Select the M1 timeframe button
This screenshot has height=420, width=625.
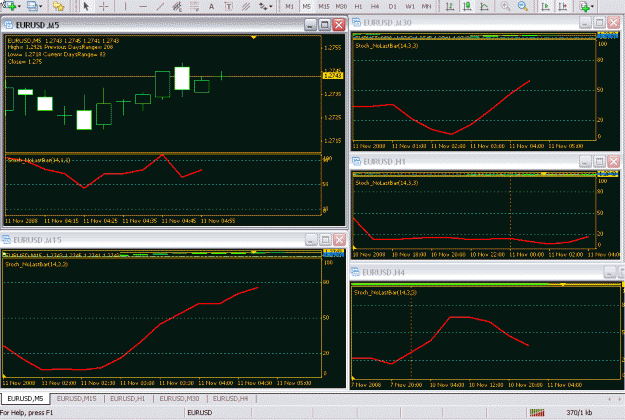pyautogui.click(x=289, y=6)
